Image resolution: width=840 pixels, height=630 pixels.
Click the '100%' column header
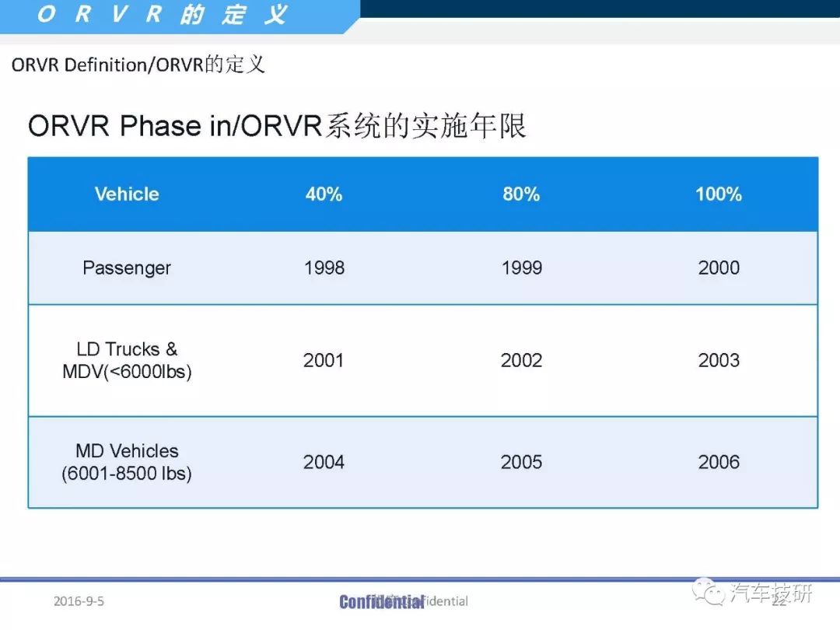(x=719, y=194)
